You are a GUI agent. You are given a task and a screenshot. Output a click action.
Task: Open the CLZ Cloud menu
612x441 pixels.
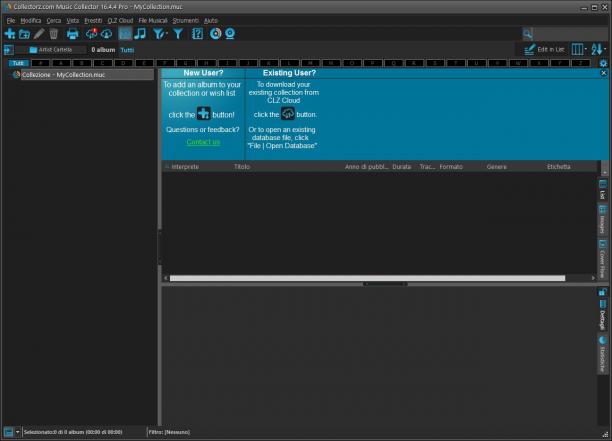click(120, 20)
